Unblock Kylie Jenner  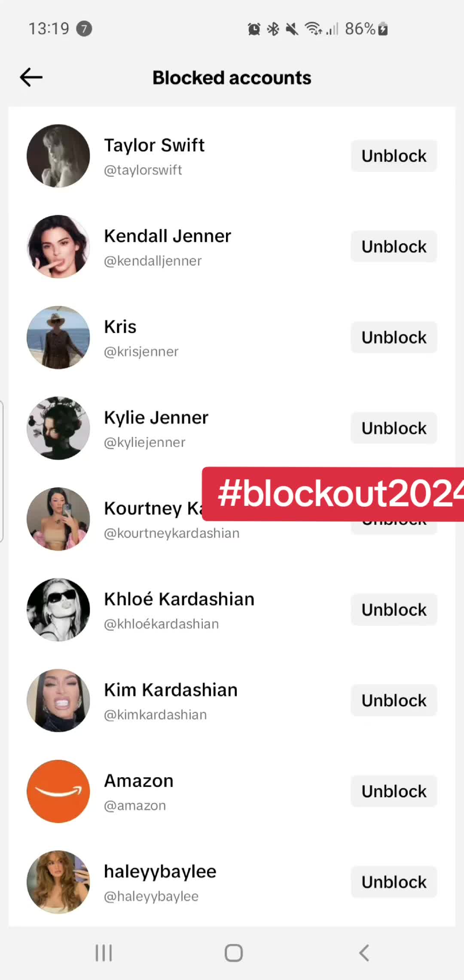[394, 428]
